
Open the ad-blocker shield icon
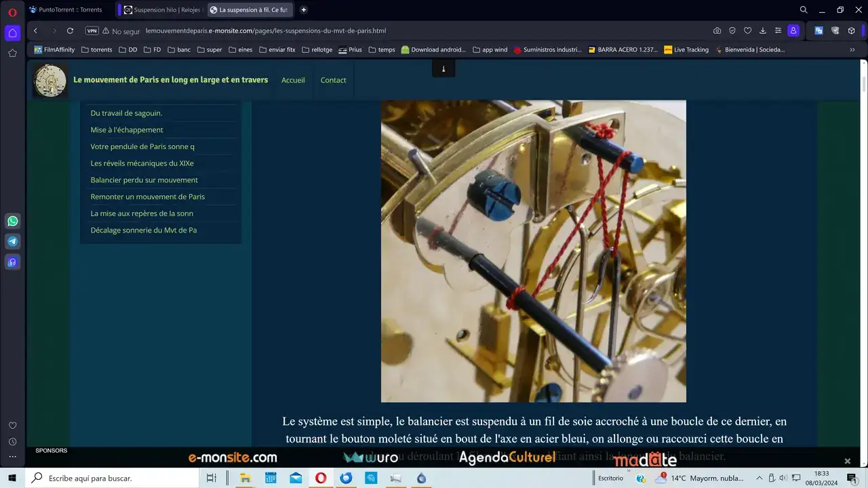pyautogui.click(x=732, y=30)
